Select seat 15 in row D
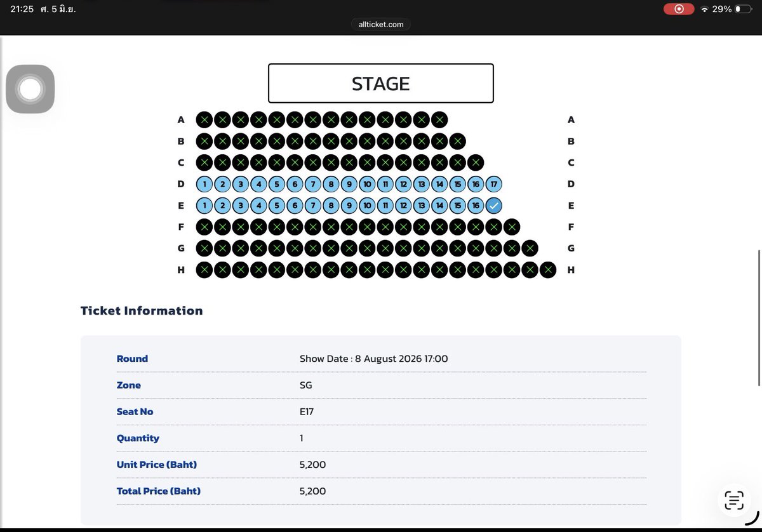762x532 pixels. click(x=458, y=184)
